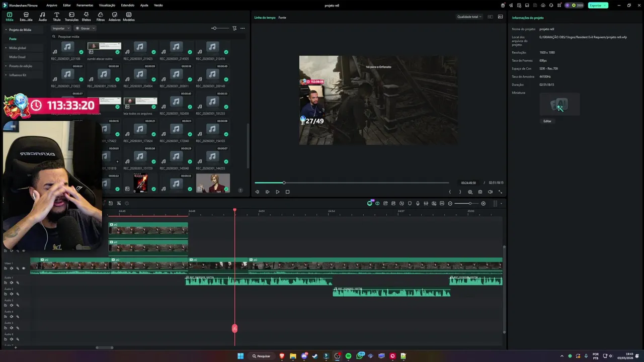Open the Ferramentas menu
This screenshot has width=644, height=362.
(x=85, y=5)
